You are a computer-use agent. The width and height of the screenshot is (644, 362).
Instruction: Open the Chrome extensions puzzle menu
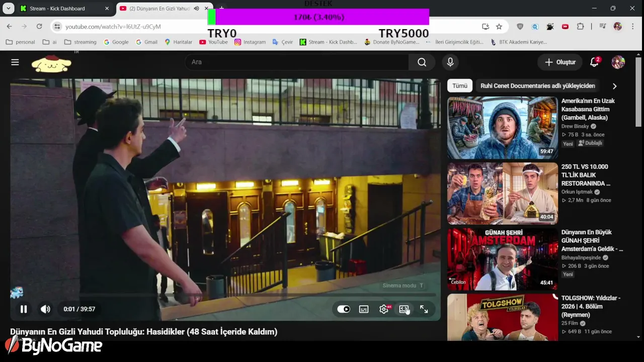[x=581, y=27]
